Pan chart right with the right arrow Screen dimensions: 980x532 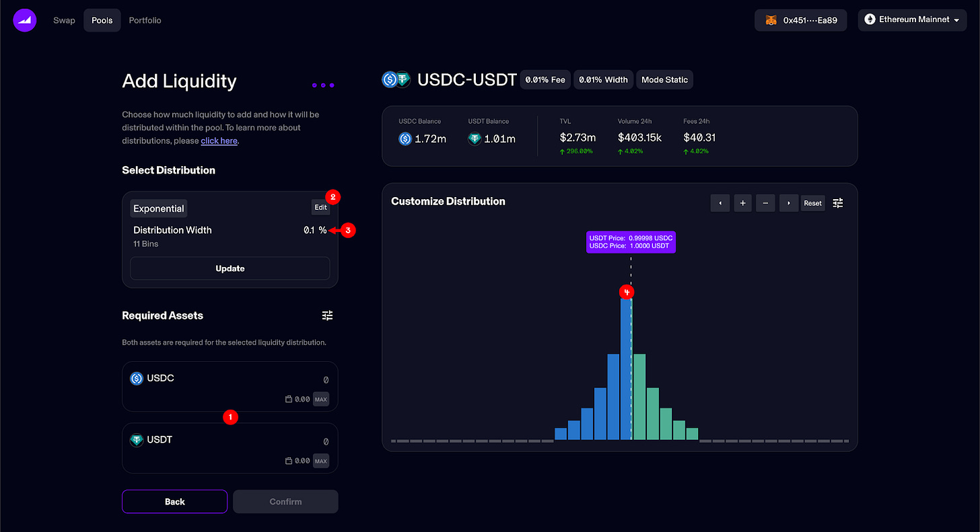789,203
